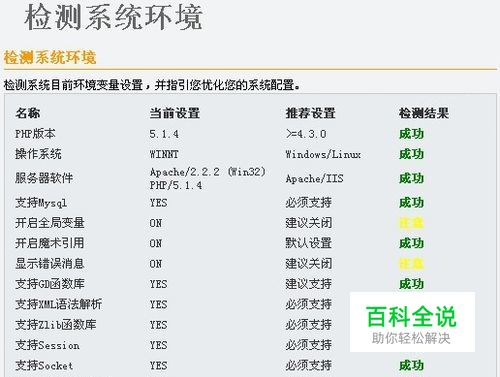Select the 当前设置 column header
This screenshot has height=377, width=500.
point(175,113)
